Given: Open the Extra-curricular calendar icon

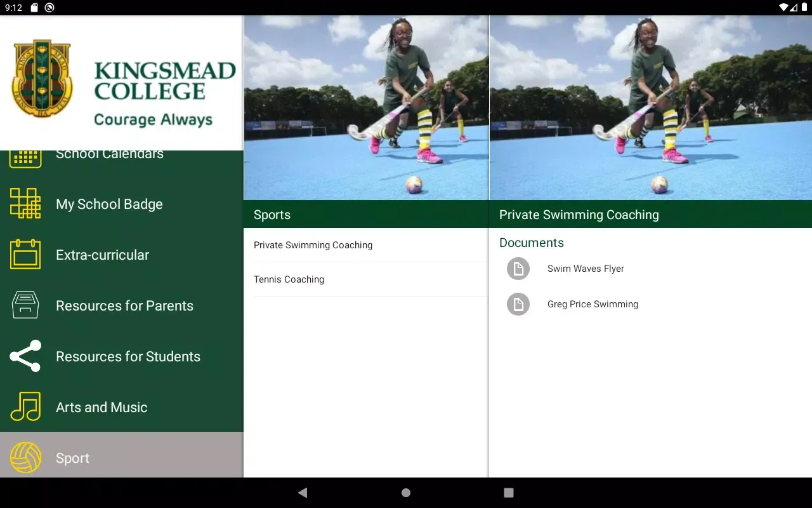Looking at the screenshot, I should coord(25,255).
